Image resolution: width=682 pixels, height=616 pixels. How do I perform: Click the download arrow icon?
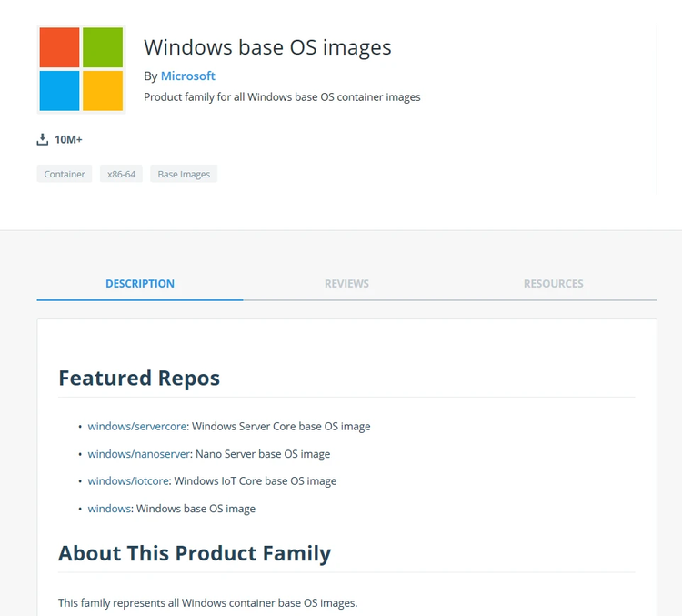(x=42, y=139)
